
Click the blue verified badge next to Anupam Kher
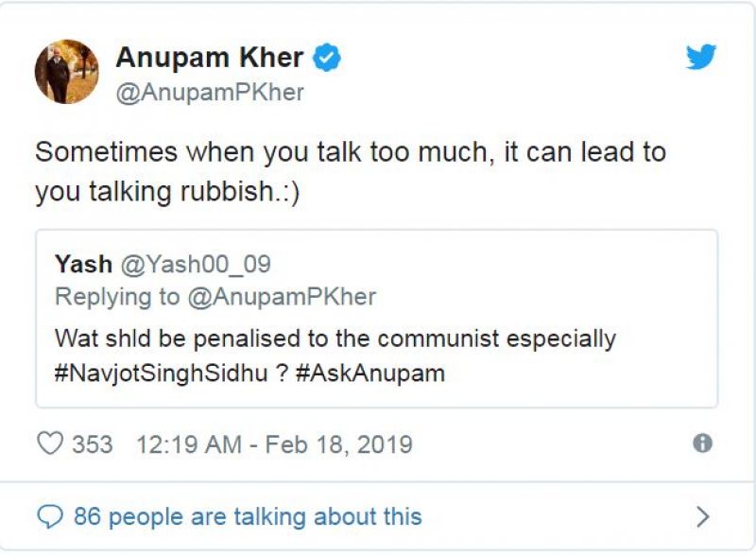[326, 56]
